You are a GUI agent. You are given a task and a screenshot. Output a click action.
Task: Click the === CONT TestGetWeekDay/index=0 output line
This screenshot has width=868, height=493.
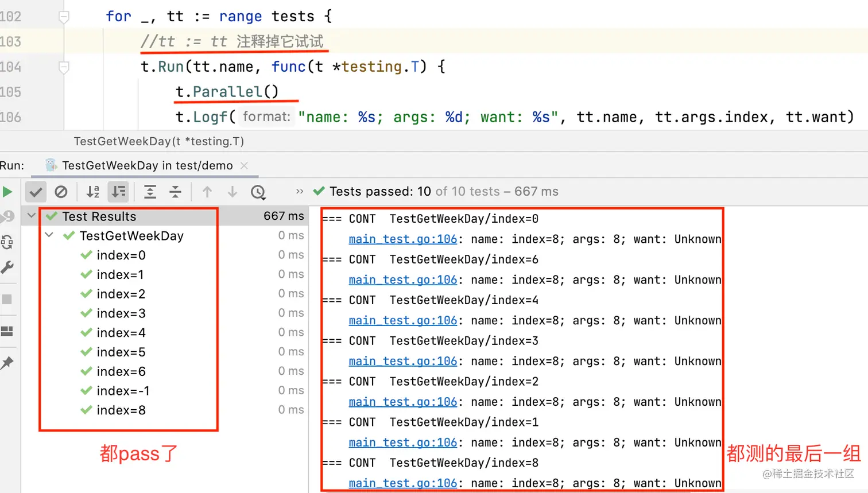coord(430,219)
